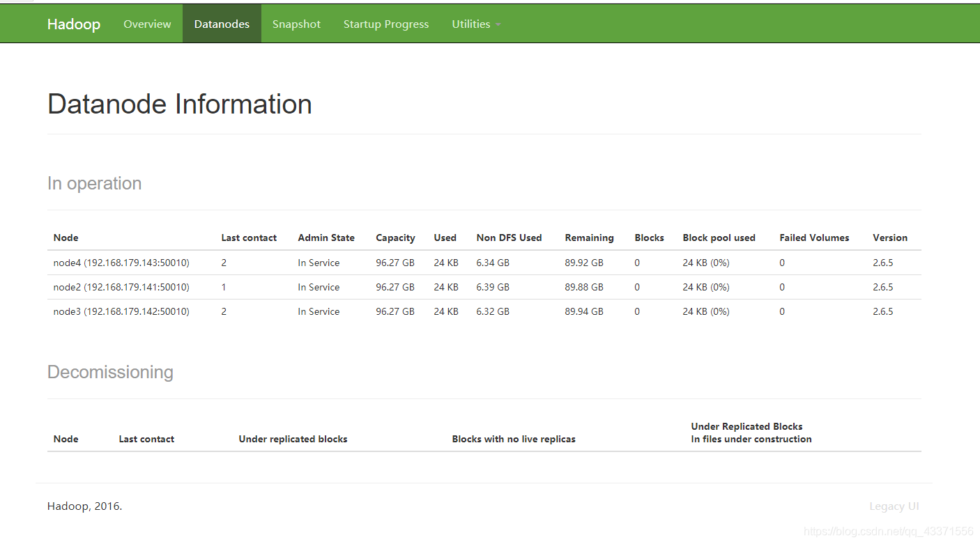
Task: Select the Datanodes tab
Action: pos(222,24)
